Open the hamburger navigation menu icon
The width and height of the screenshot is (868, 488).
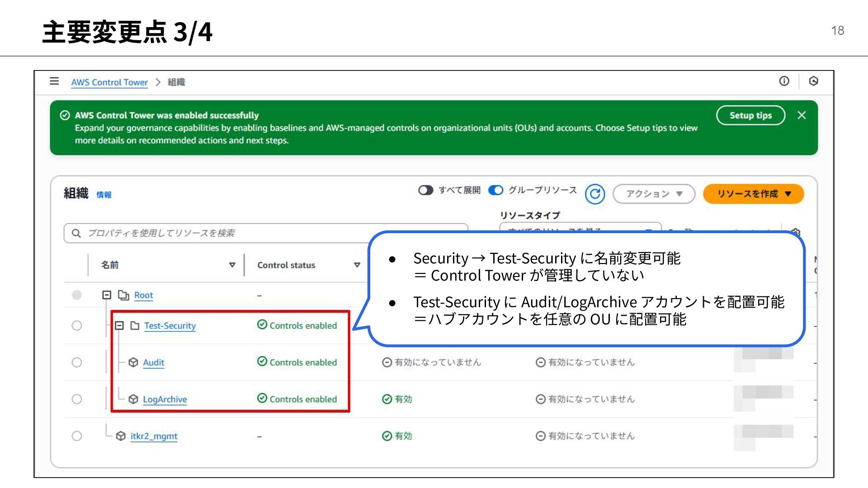(54, 81)
